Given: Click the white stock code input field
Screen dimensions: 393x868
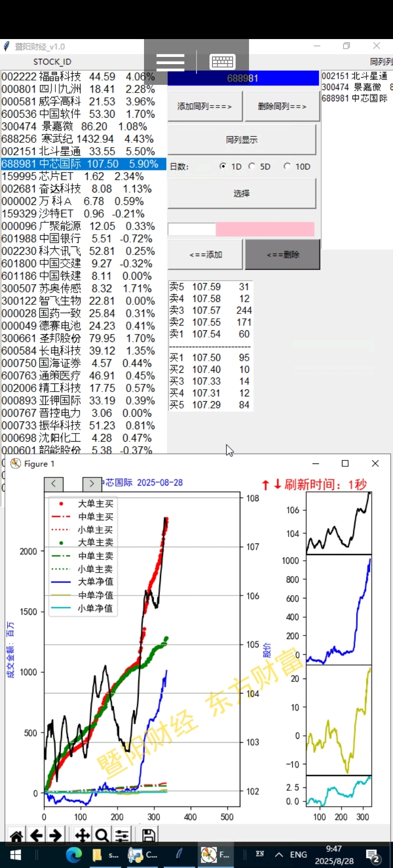Looking at the screenshot, I should click(x=192, y=229).
